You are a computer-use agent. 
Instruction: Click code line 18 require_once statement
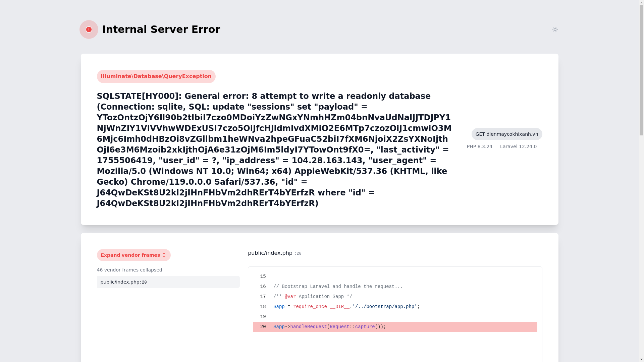point(346,307)
